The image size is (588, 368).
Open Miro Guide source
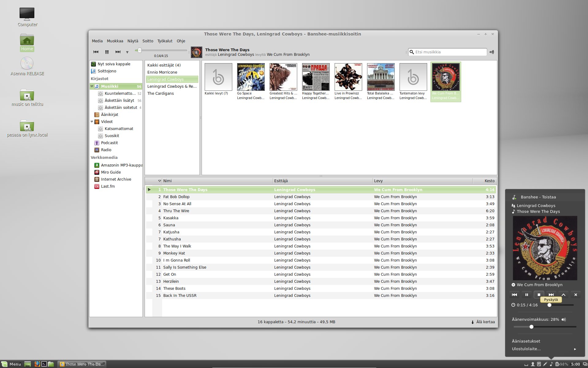click(111, 172)
